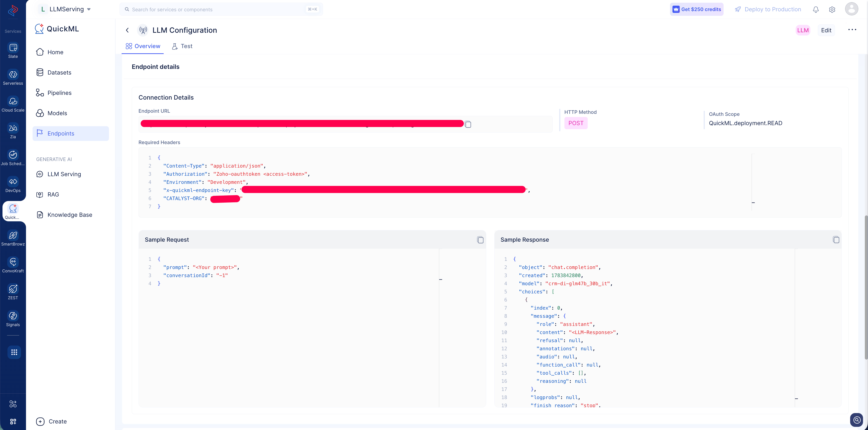Image resolution: width=868 pixels, height=430 pixels.
Task: Open notifications bell
Action: point(815,9)
